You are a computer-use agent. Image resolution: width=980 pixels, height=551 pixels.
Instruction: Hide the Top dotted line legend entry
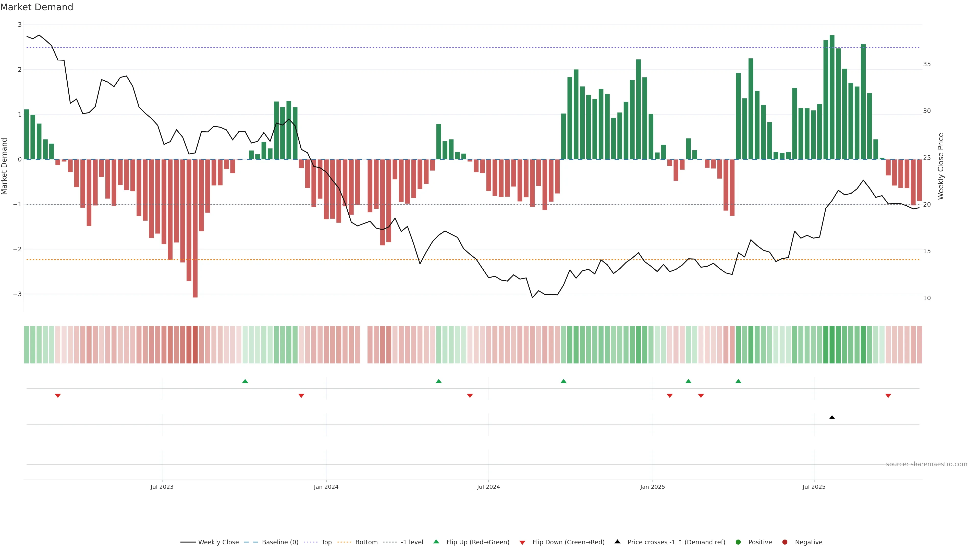click(x=326, y=542)
